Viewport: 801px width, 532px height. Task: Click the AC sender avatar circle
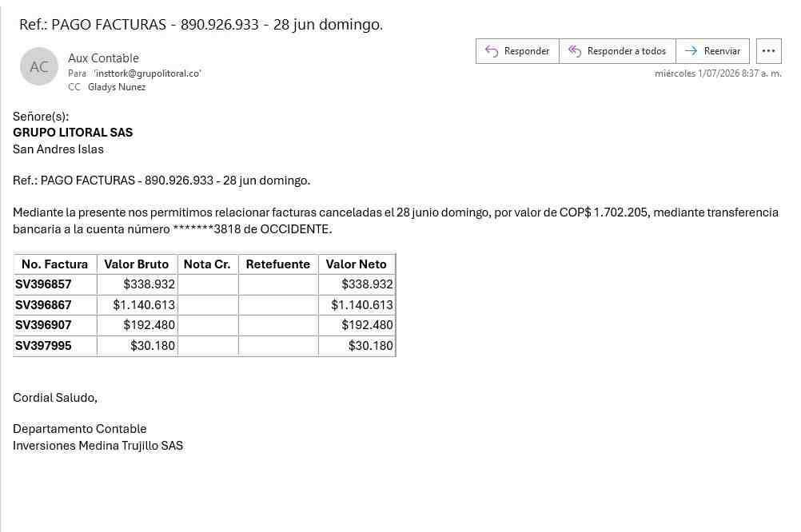click(x=39, y=66)
